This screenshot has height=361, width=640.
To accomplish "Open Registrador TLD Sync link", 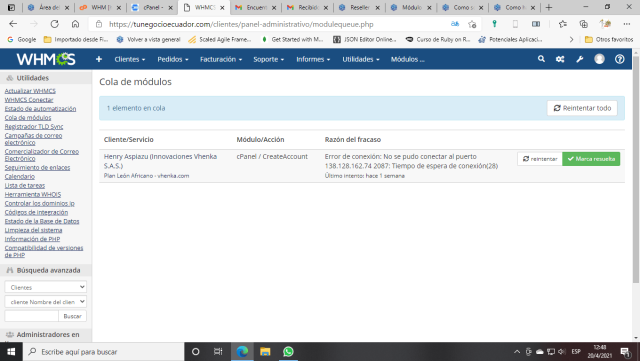I will pos(34,127).
